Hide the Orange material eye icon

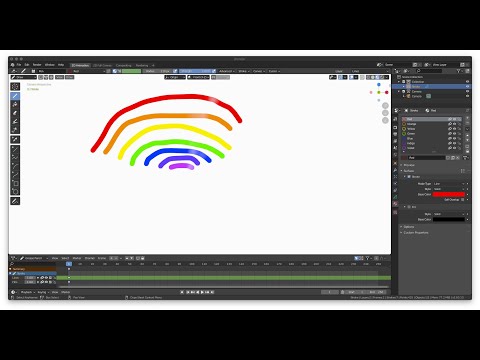(454, 124)
